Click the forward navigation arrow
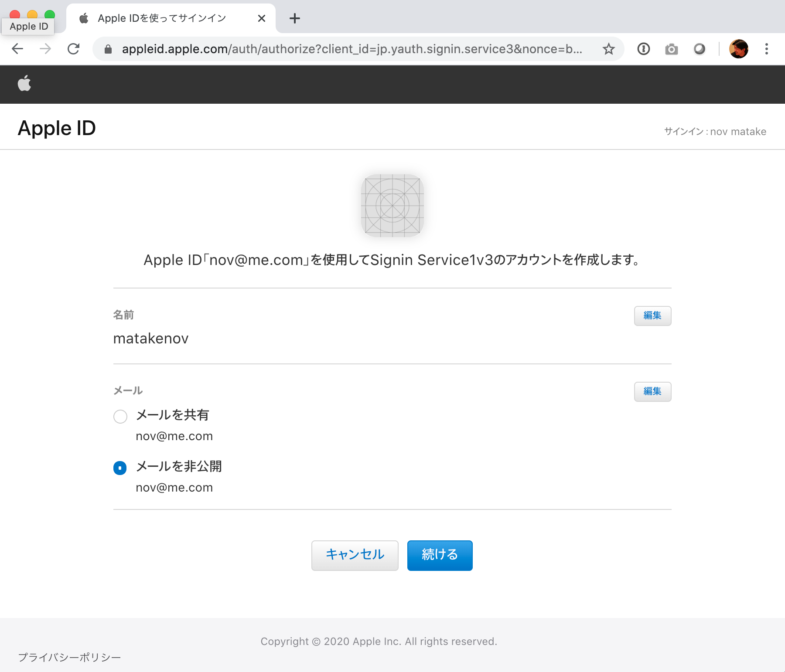Screen dimensions: 785x672 click(x=45, y=49)
